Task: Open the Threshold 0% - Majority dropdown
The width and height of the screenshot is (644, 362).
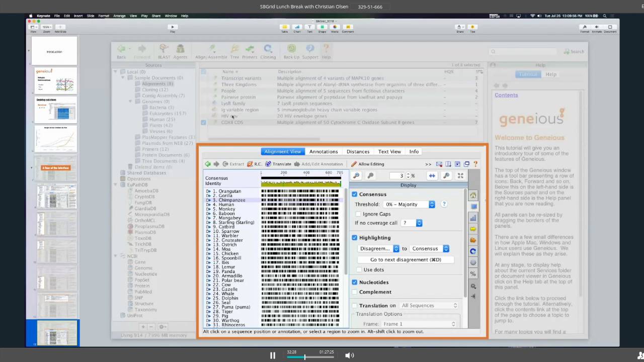Action: coord(409,204)
